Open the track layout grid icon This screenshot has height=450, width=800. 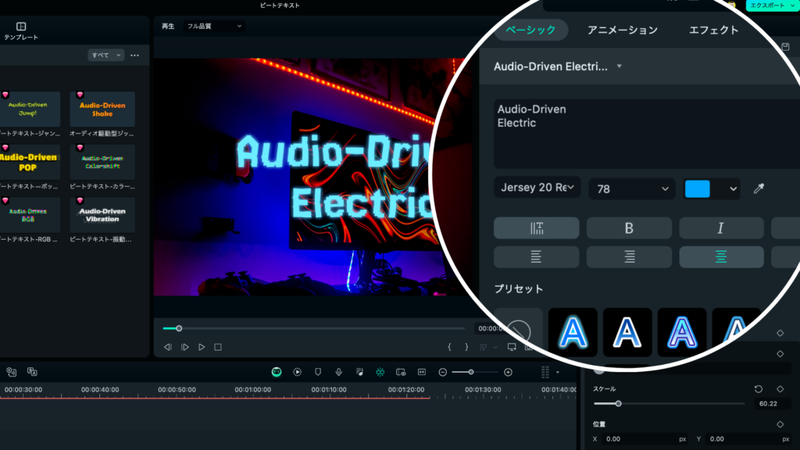(545, 372)
